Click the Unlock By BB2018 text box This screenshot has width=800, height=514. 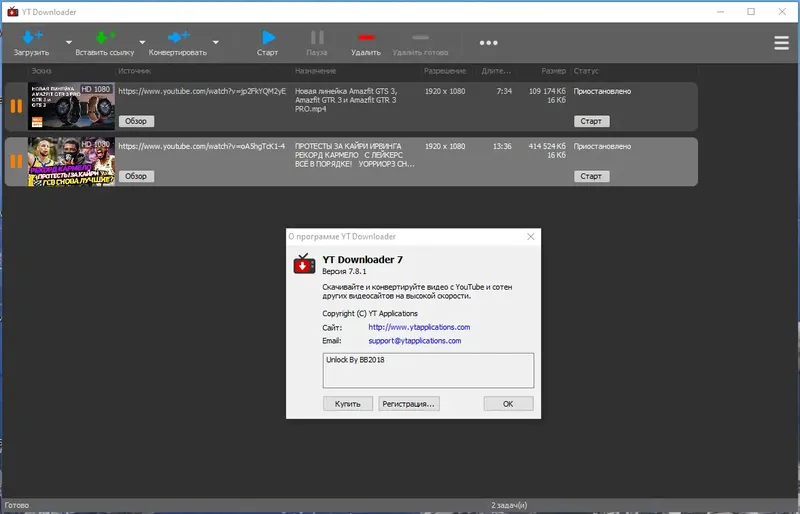point(429,370)
